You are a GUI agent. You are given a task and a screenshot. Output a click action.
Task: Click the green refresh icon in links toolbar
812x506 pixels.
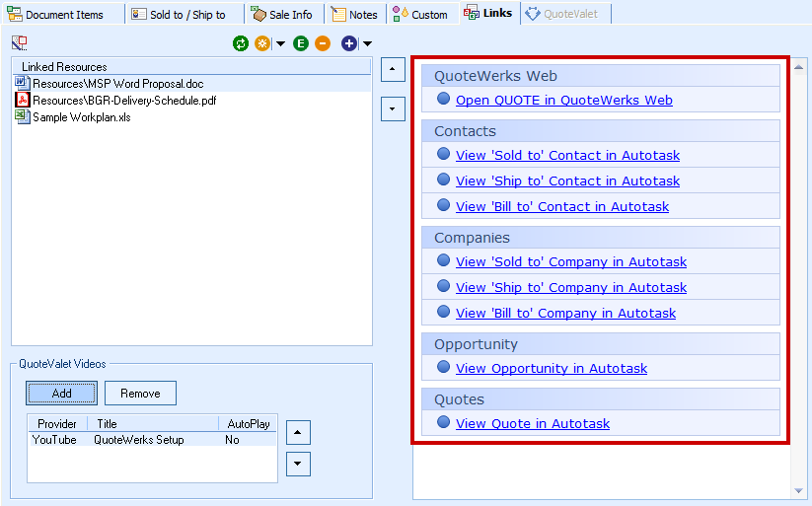point(241,43)
